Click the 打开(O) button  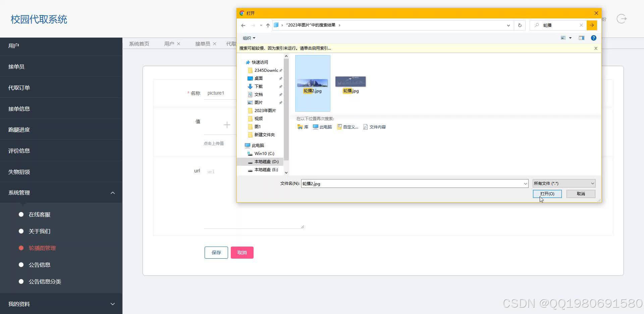547,194
